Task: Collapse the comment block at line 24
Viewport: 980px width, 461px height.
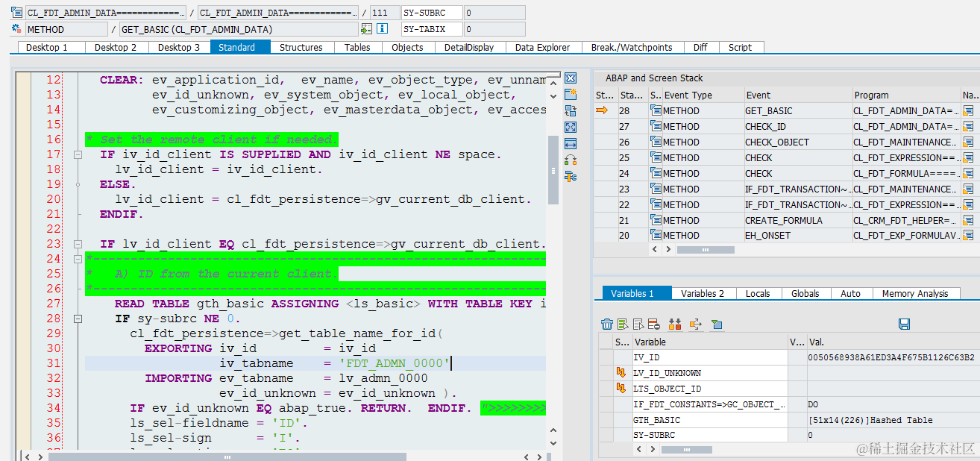Action: point(77,259)
